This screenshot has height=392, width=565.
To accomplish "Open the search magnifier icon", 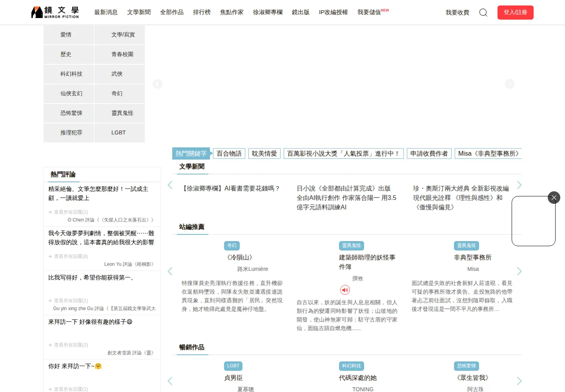I will 483,13.
